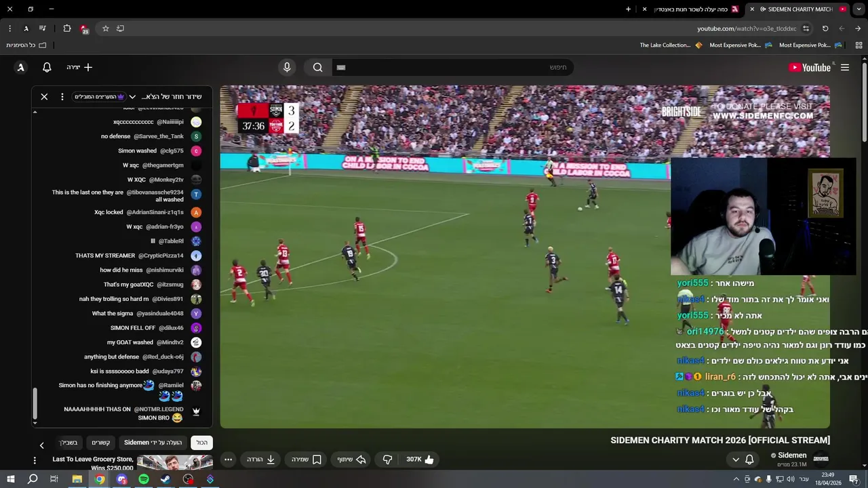Screen dimensions: 868x488
Task: View site information icon in address bar
Action: pos(806,28)
